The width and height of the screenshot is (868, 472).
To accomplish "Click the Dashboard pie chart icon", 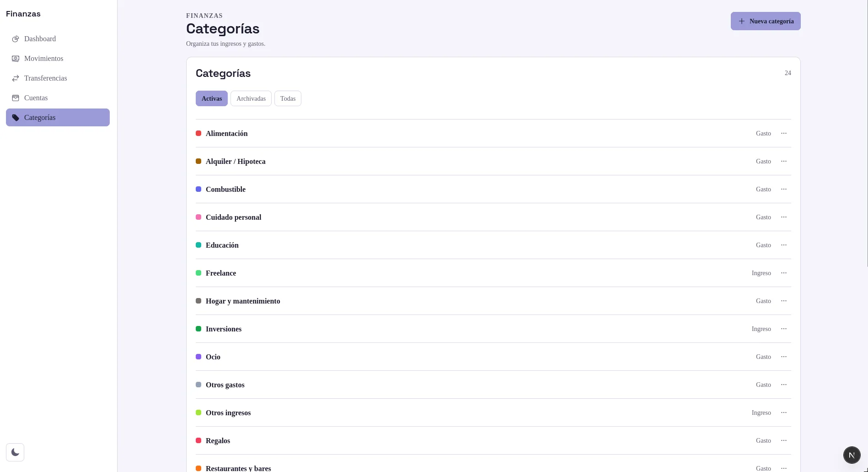I will [16, 39].
